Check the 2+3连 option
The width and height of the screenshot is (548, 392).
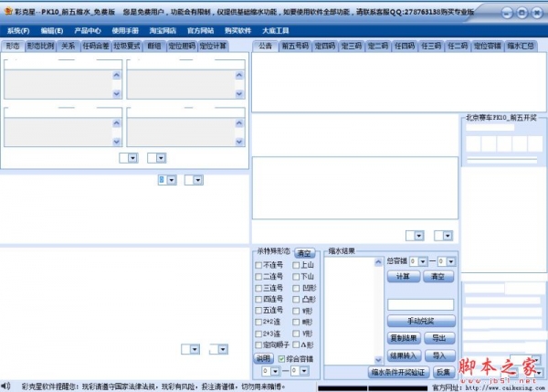coord(258,334)
